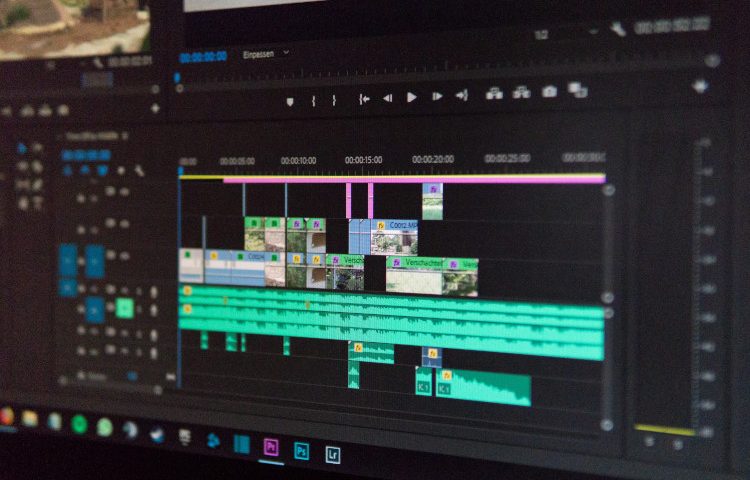Click the Export Frame camera icon
The image size is (750, 480).
coord(549,92)
